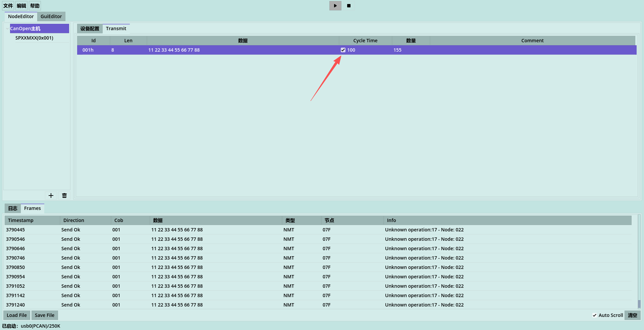Image resolution: width=644 pixels, height=330 pixels.
Task: Click the frames list scrollbar handle
Action: 639,304
